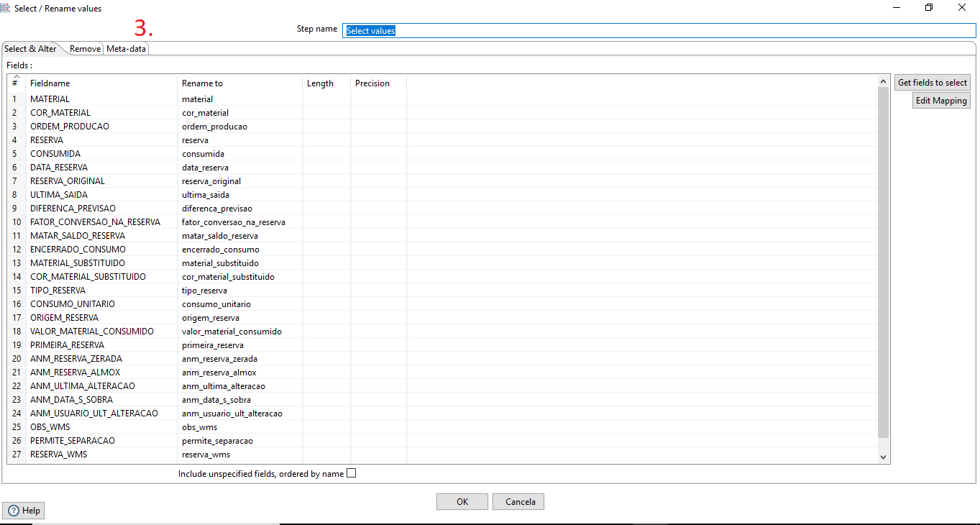Click the Precision cell for ULTIMA_SAIDA
Viewport: 980px width, 525px height.
click(377, 194)
